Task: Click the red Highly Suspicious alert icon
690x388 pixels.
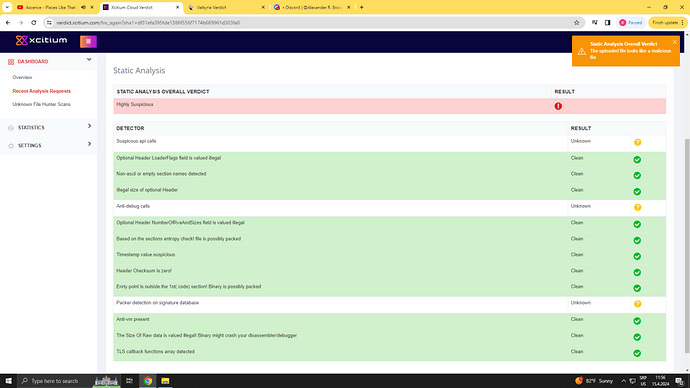Action: [x=558, y=106]
